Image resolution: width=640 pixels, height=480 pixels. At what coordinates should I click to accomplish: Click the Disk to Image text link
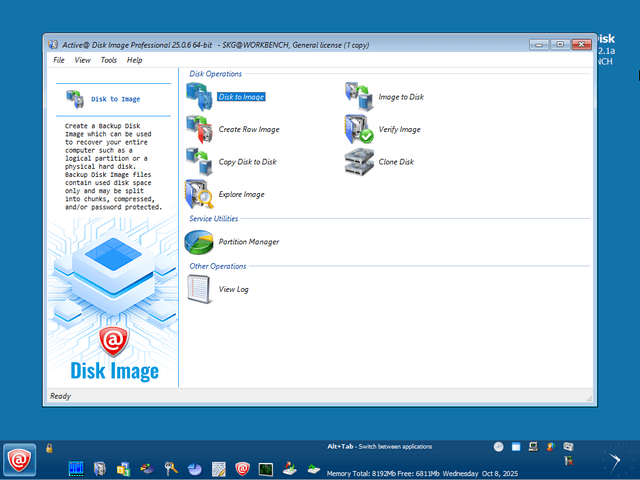241,97
